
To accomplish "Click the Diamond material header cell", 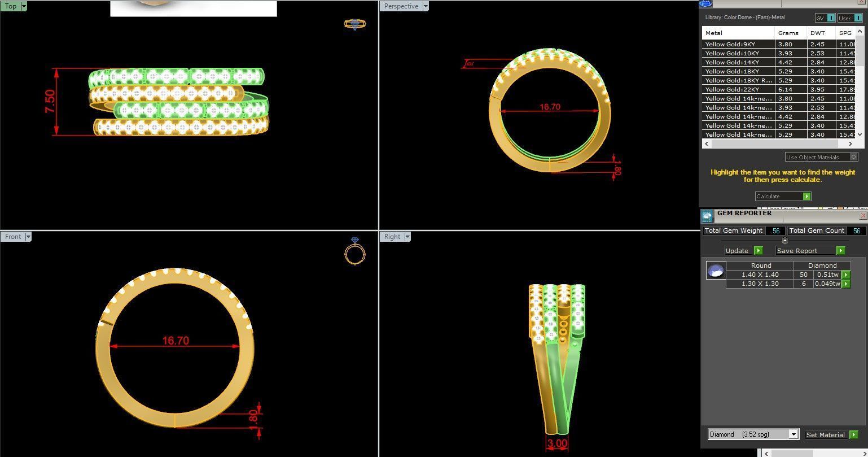I will click(822, 265).
